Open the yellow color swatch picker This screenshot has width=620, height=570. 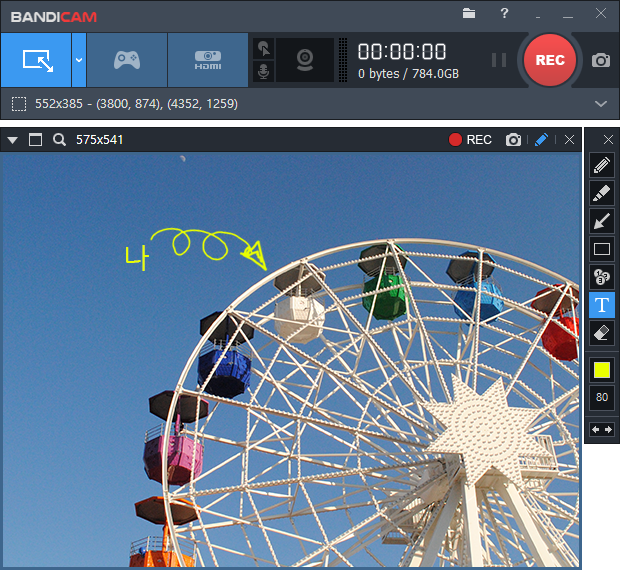click(x=601, y=370)
